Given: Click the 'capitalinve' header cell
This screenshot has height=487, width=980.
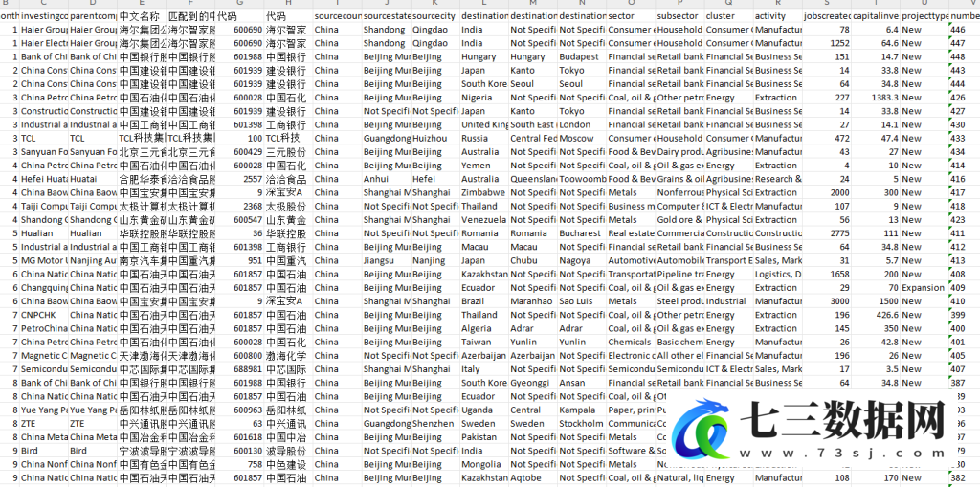Looking at the screenshot, I should point(875,15).
